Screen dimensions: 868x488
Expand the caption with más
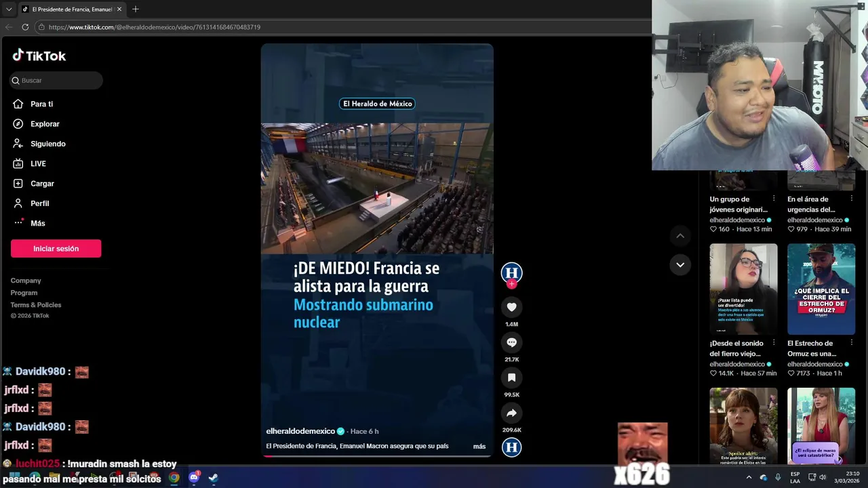(479, 447)
